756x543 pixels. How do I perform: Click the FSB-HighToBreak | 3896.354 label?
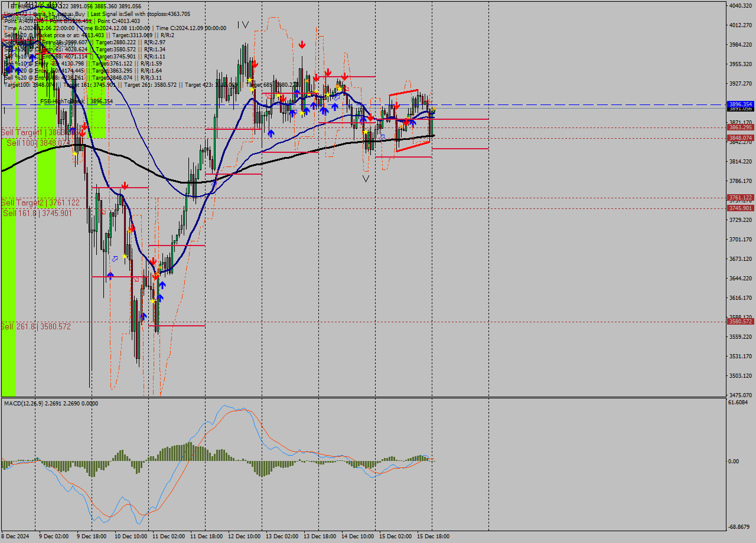coord(76,102)
